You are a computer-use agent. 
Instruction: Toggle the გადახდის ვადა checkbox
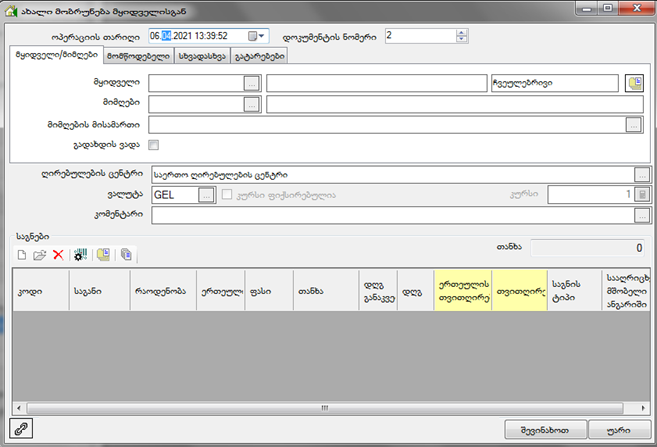point(154,145)
